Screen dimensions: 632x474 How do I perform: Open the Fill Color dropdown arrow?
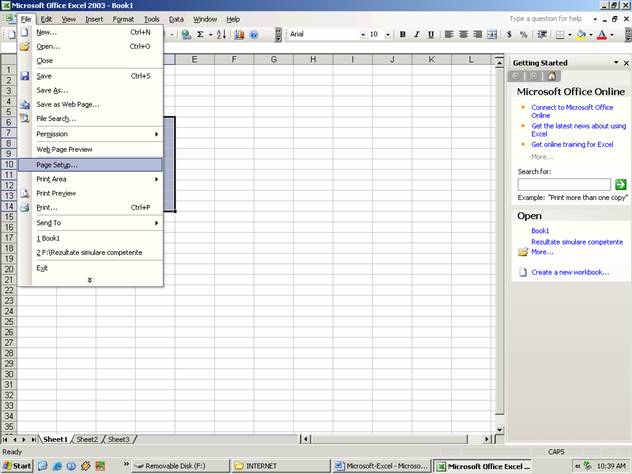[x=590, y=35]
